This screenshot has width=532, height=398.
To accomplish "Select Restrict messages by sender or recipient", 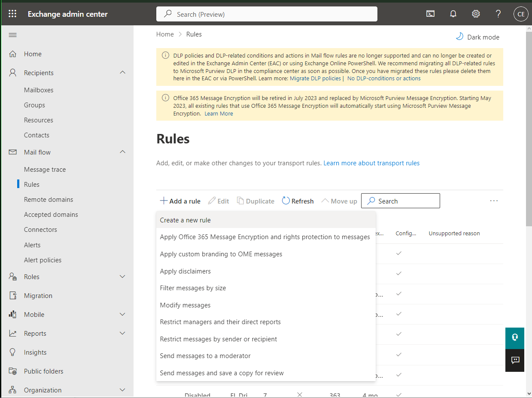I will click(x=266, y=339).
